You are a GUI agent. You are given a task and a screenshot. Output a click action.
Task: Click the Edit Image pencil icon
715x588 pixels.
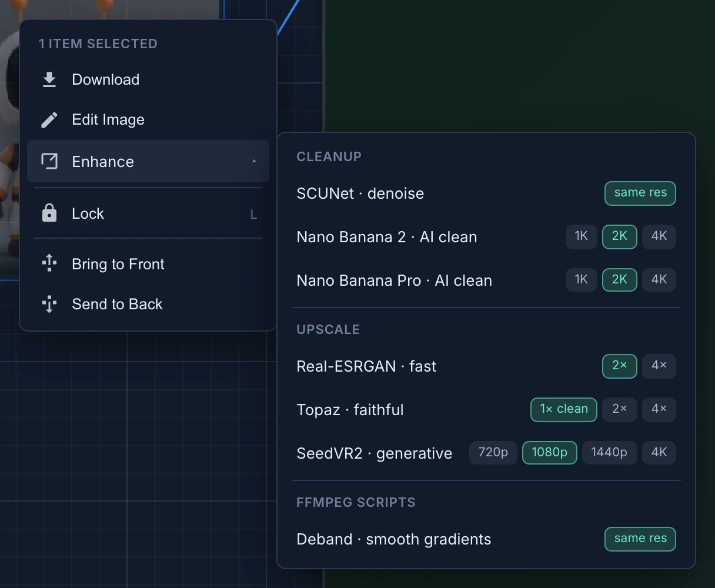pyautogui.click(x=49, y=120)
